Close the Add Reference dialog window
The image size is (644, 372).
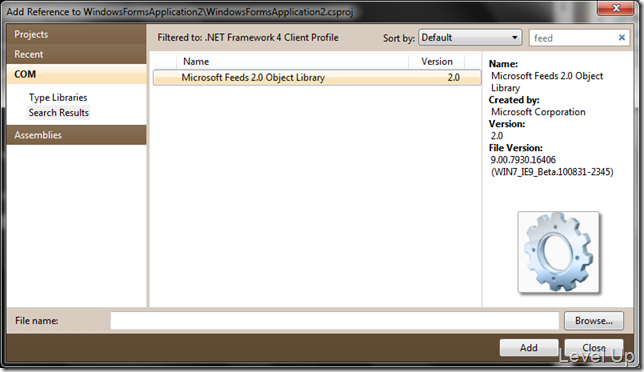coord(616,8)
